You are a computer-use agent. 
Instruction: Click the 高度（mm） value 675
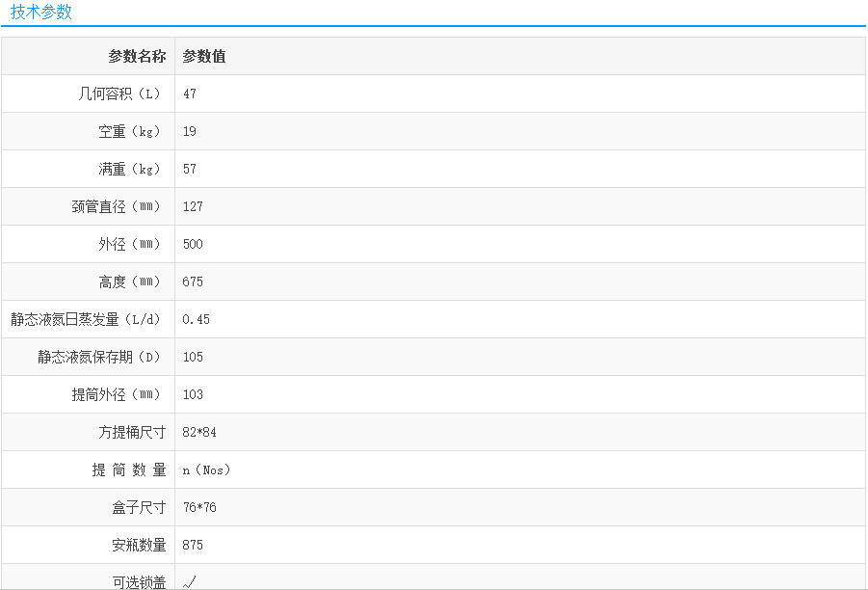coord(193,282)
